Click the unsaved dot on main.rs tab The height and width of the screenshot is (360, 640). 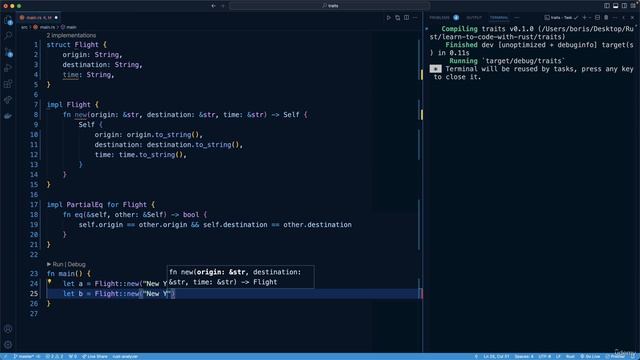(x=56, y=18)
